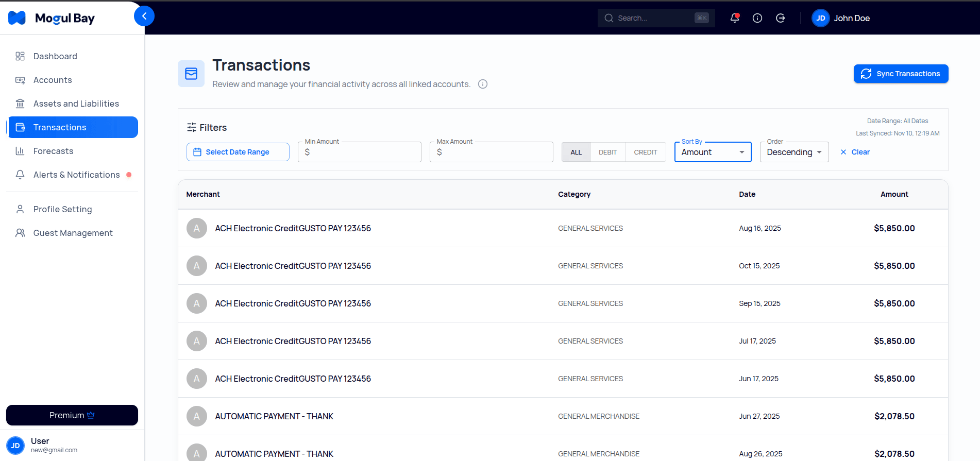Click the Transactions page header icon
The image size is (980, 461).
click(191, 74)
